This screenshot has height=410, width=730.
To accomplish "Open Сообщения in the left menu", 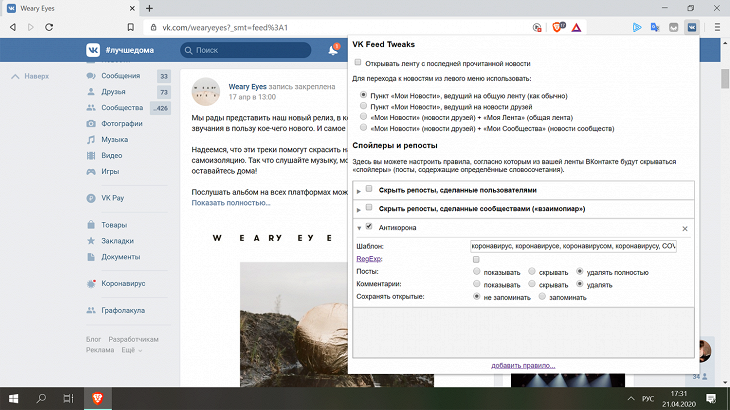I will click(x=119, y=75).
